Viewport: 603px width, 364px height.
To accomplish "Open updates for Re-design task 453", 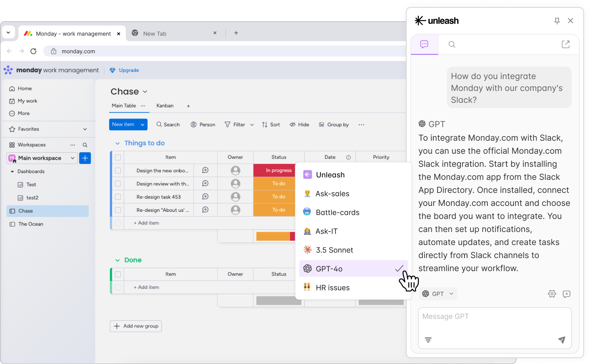I will (x=205, y=196).
